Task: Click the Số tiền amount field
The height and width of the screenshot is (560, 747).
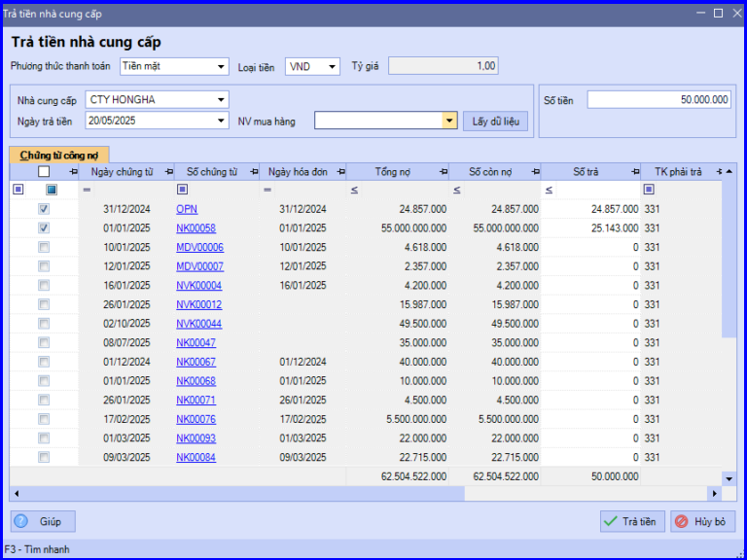Action: pos(658,99)
